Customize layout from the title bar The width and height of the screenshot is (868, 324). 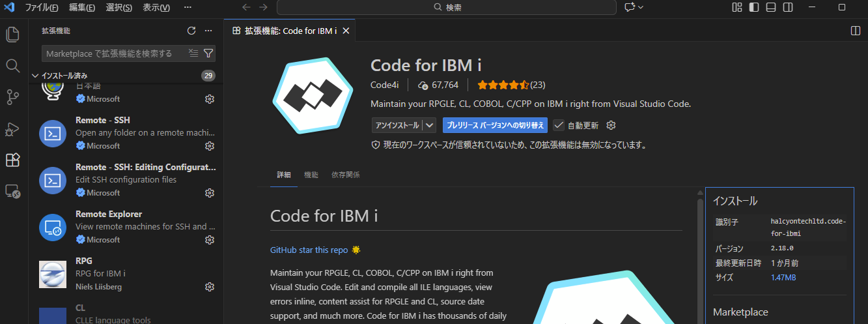point(737,7)
